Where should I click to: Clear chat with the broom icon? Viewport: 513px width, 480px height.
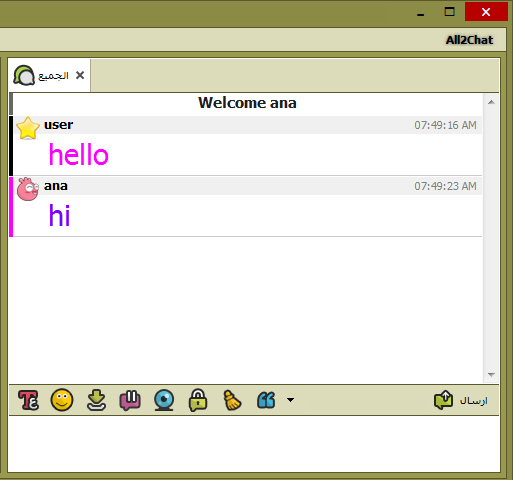(232, 400)
